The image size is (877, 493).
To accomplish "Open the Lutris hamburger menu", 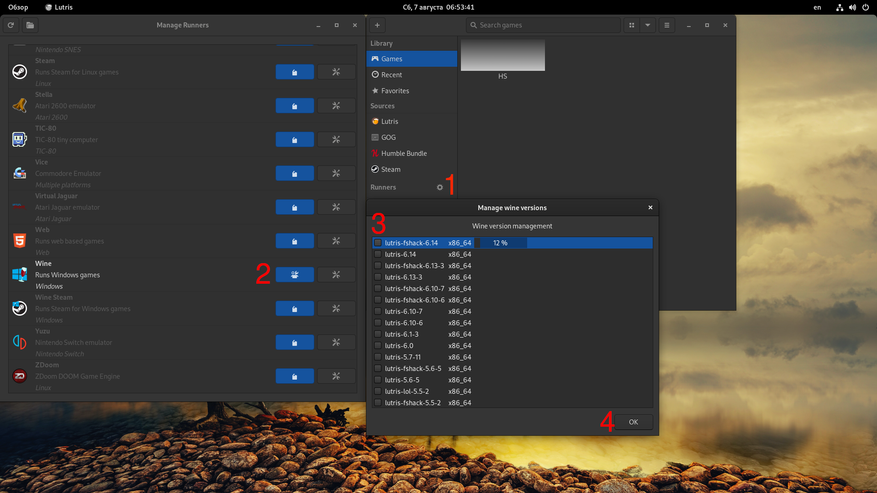I will (x=667, y=25).
